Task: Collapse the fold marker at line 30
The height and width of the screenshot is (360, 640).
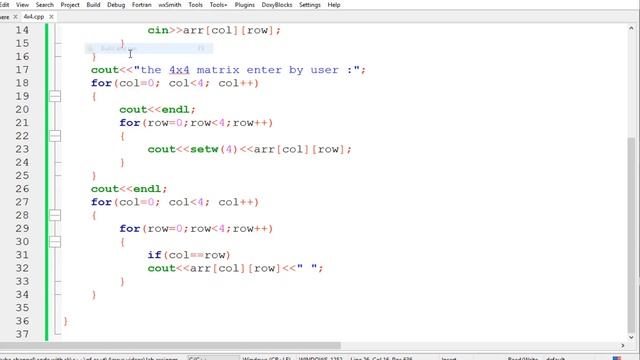Action: (55, 242)
